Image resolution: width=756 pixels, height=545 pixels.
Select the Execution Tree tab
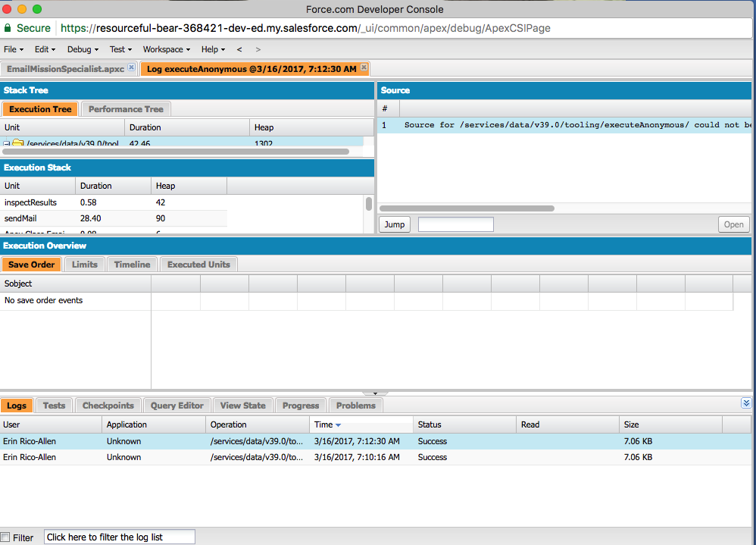point(40,109)
